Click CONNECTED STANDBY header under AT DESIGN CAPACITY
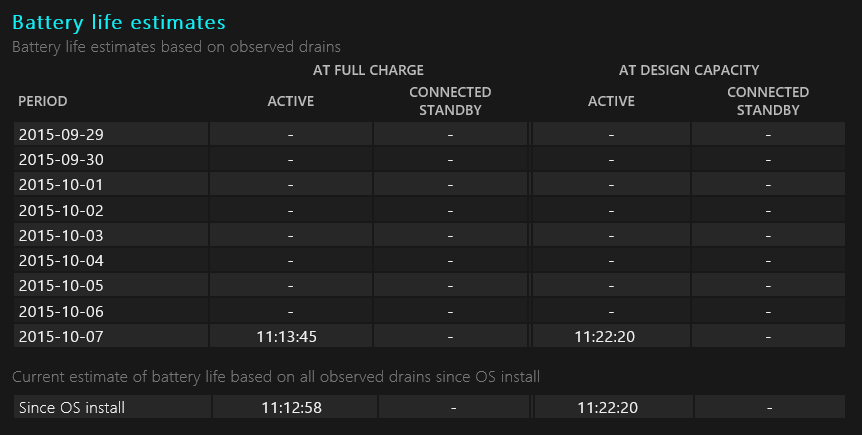 coord(768,101)
